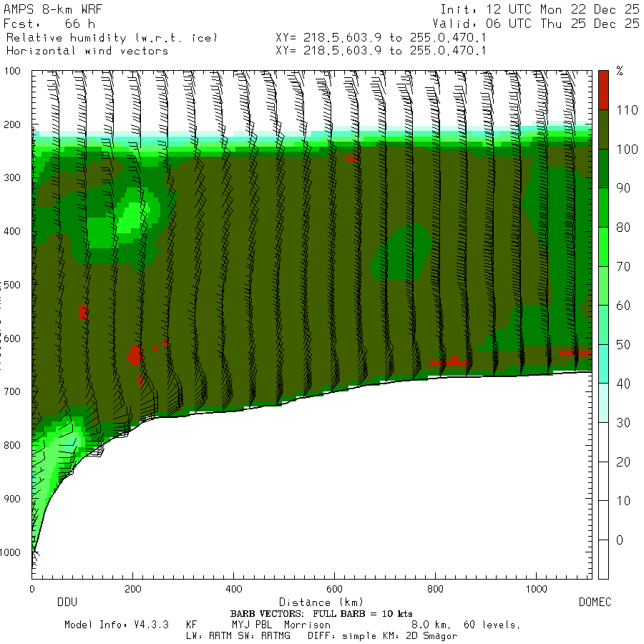Click the distance axis label '1000' at the bottom
Screen dimensions: 644x644
pyautogui.click(x=537, y=589)
